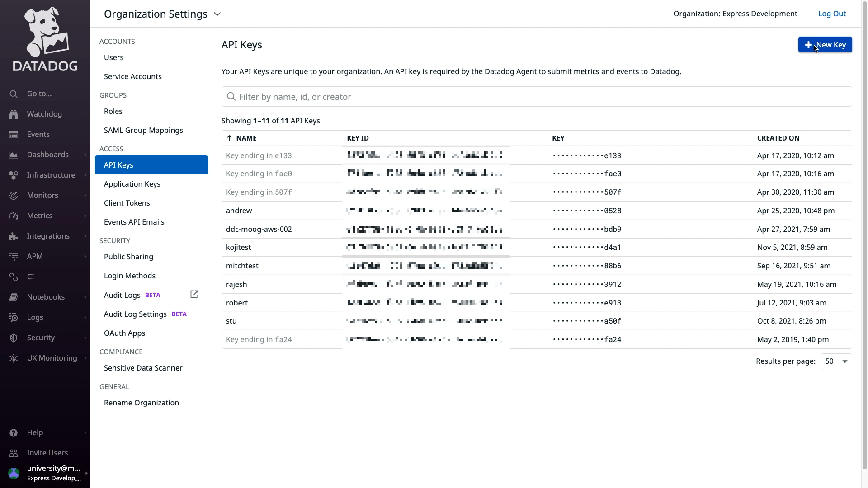868x488 pixels.
Task: Click the NAME column sort arrow
Action: point(229,138)
